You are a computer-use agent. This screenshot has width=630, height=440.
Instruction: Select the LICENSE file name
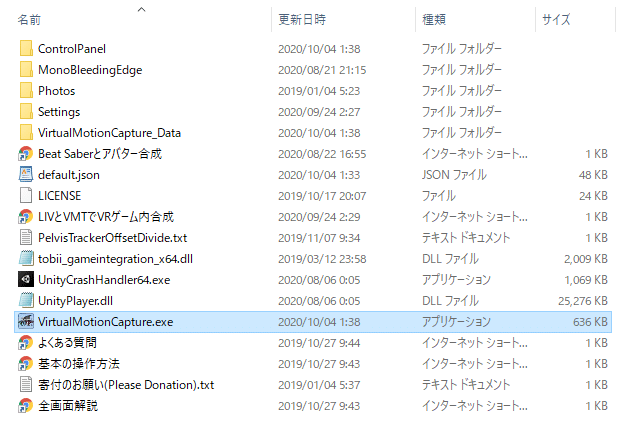59,196
